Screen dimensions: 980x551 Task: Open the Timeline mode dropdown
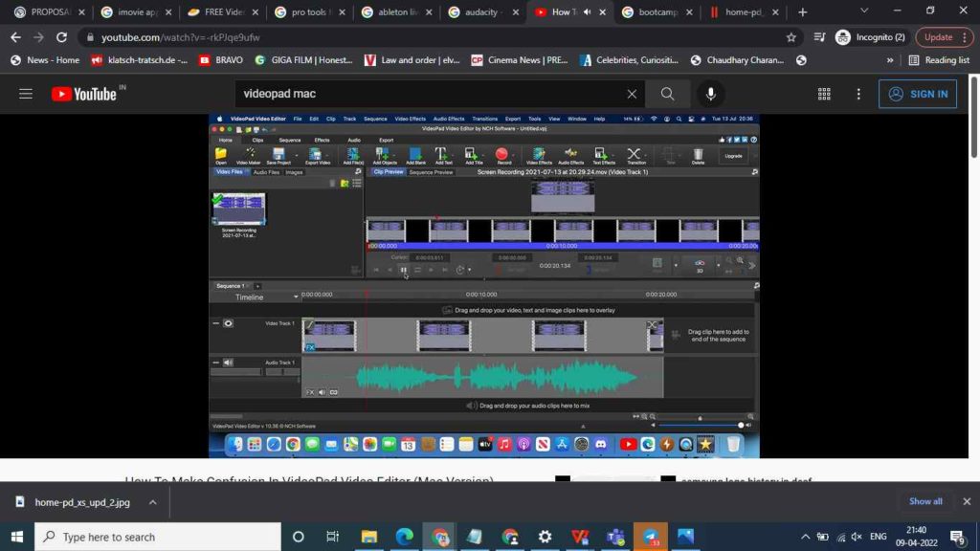[296, 297]
